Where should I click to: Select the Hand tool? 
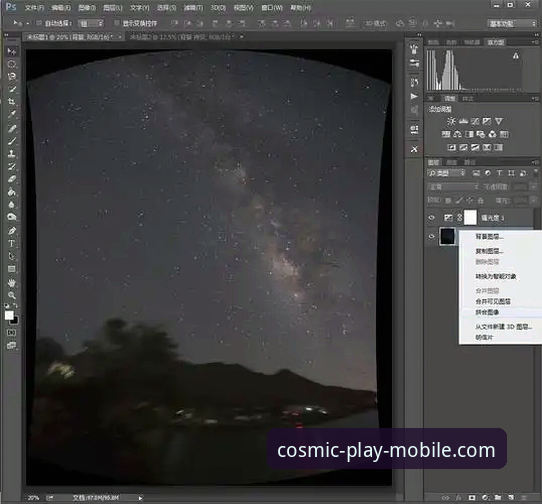12,283
